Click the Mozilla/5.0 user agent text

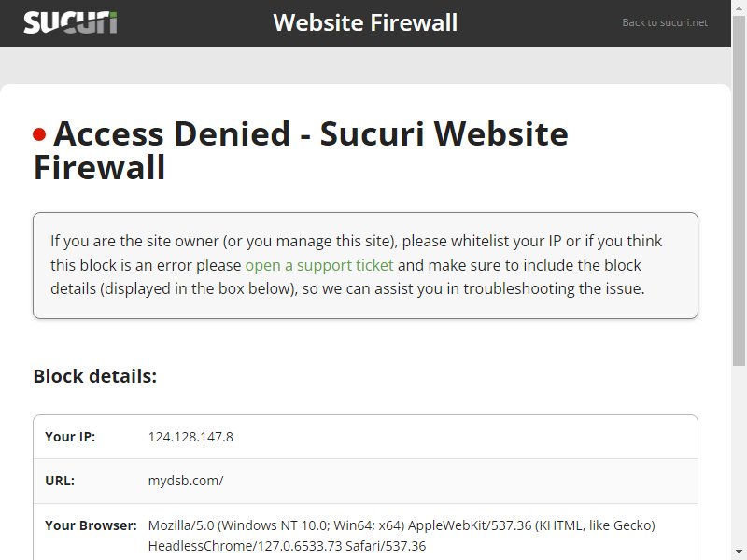coord(402,525)
